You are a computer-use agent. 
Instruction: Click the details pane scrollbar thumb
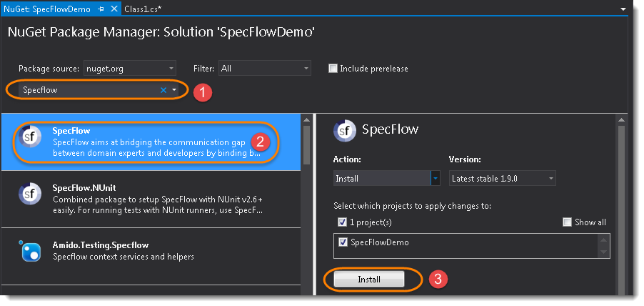point(621,209)
